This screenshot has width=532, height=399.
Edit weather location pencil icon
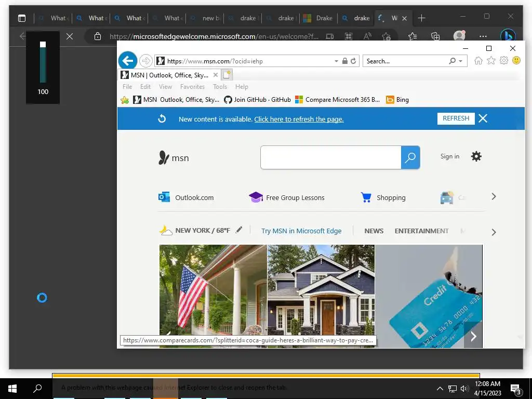pos(239,230)
